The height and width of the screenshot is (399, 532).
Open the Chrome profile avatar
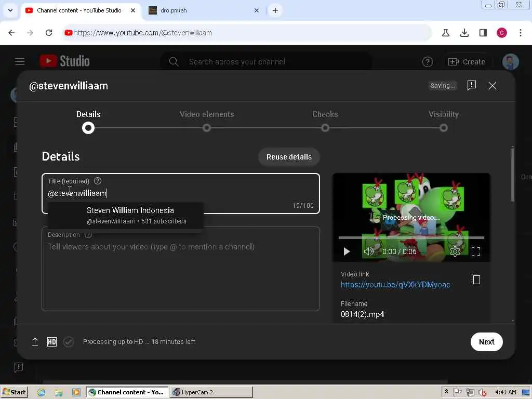click(502, 33)
